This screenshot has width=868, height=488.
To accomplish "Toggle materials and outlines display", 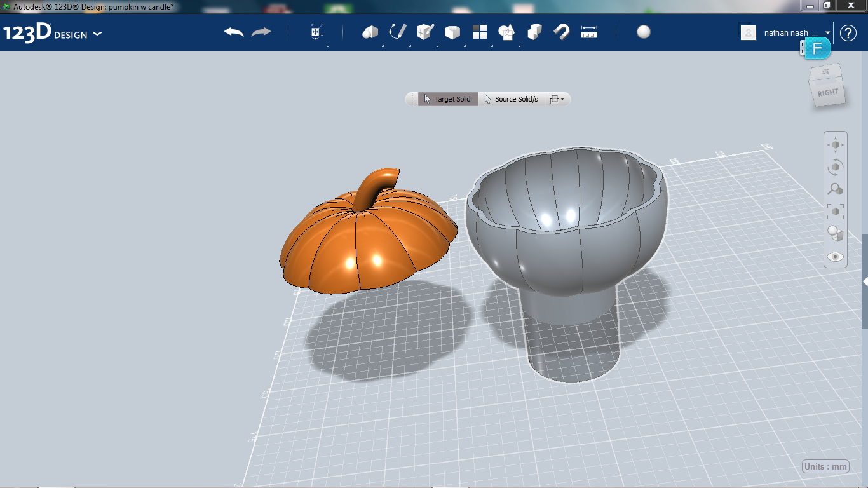I will coord(836,234).
